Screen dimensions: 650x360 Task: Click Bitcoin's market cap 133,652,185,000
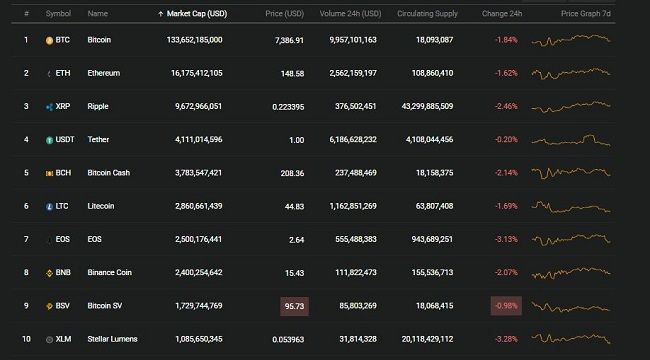(194, 40)
